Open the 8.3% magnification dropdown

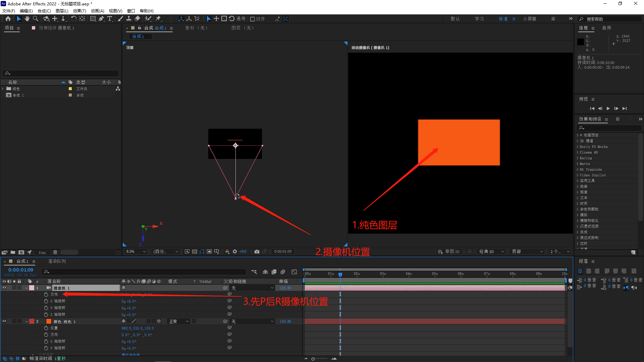[136, 252]
